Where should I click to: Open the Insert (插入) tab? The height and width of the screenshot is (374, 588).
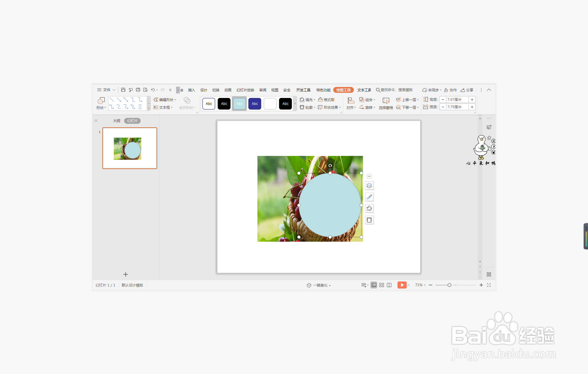pos(191,90)
